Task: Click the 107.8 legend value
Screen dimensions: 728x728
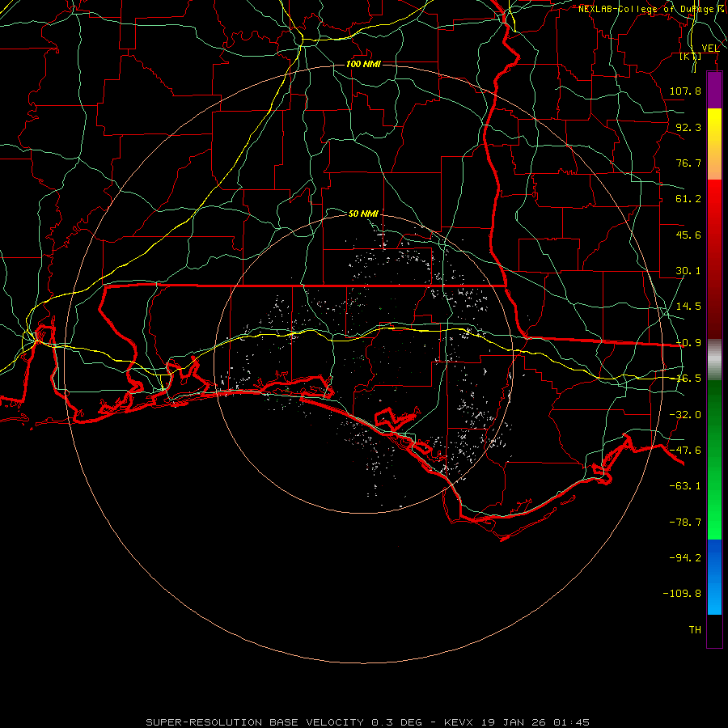Action: coord(685,91)
